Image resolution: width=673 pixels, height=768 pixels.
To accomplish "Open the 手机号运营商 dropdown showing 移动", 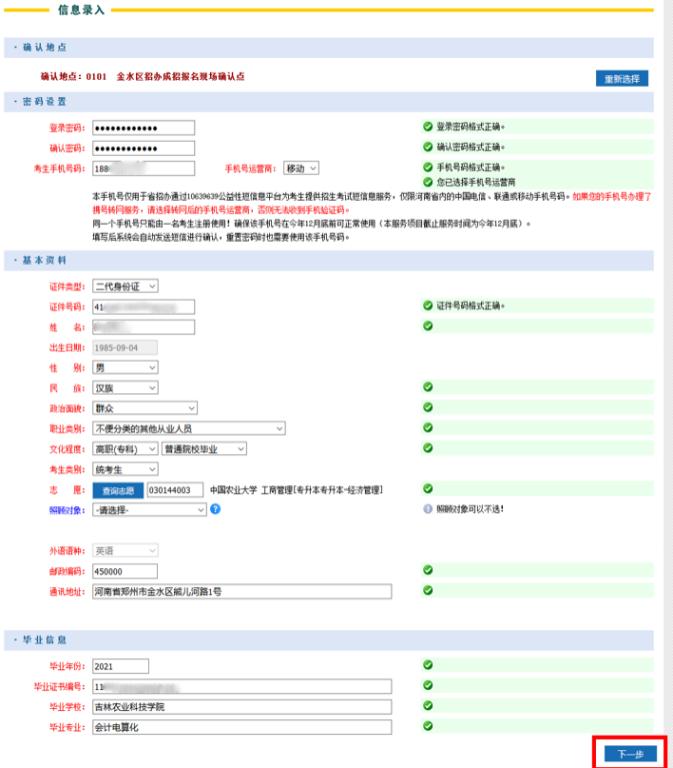I will tap(301, 168).
